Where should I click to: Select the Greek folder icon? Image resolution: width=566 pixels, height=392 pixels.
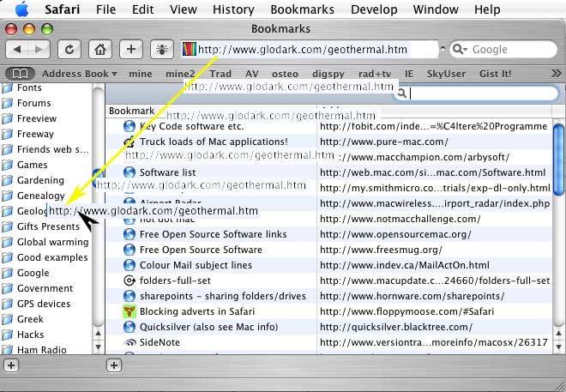click(7, 319)
